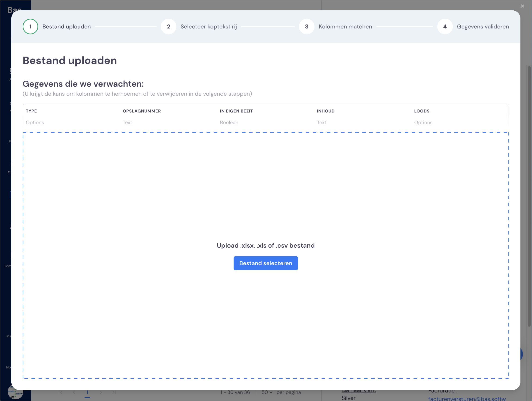Go to the first page using the pagination icon
This screenshot has height=401, width=532.
pyautogui.click(x=60, y=392)
